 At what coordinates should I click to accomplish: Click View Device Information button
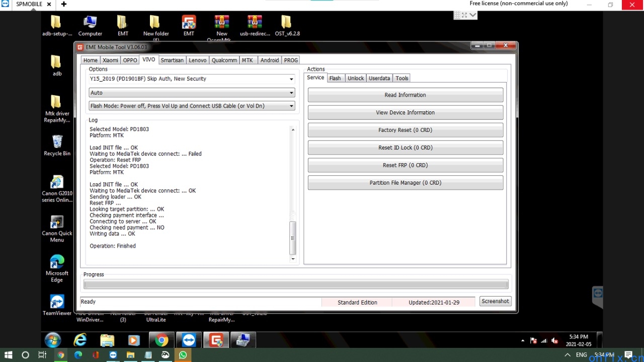click(x=406, y=113)
